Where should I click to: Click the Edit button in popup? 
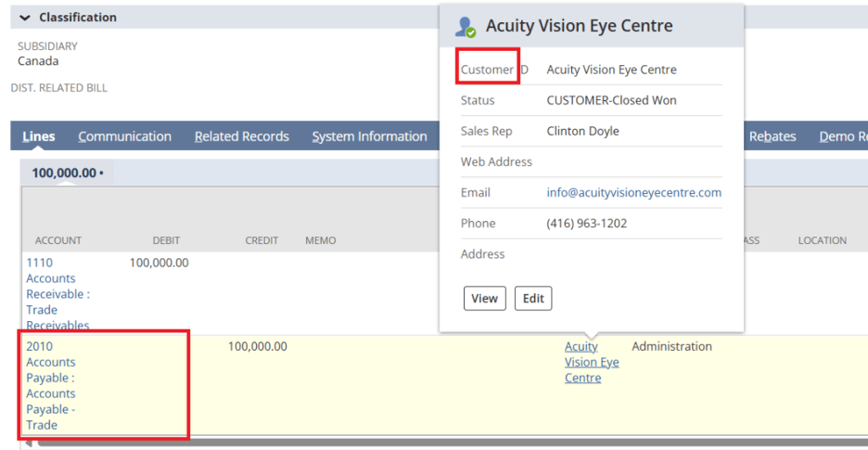(533, 299)
